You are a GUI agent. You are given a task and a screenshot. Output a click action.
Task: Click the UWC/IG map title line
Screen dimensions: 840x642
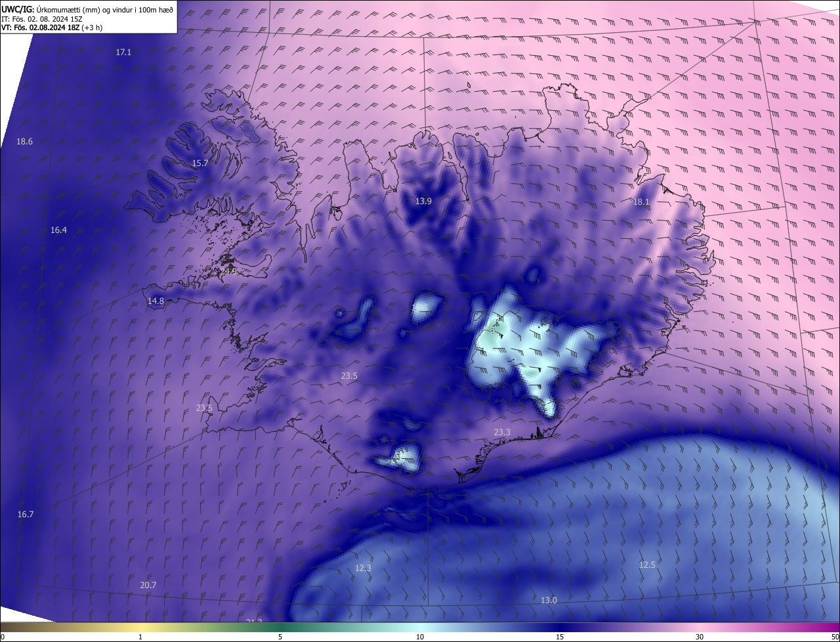[87, 9]
